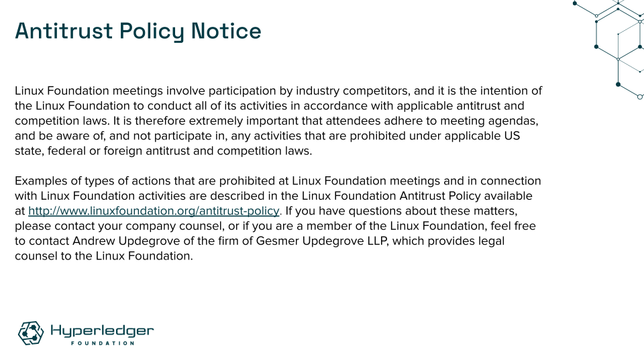The image size is (644, 362).
Task: Click "Linux Foundation Antitrust Policy" phrase
Action: [391, 196]
